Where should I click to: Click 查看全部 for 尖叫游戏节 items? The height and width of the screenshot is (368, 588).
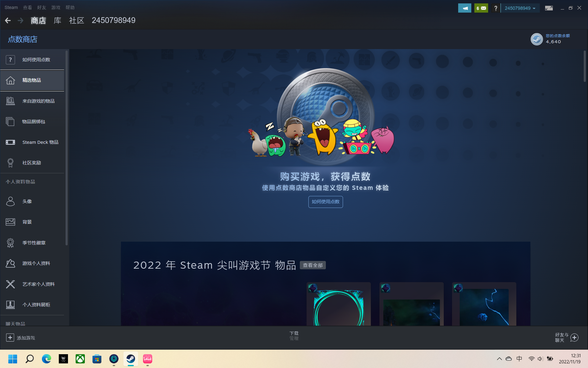tap(313, 265)
